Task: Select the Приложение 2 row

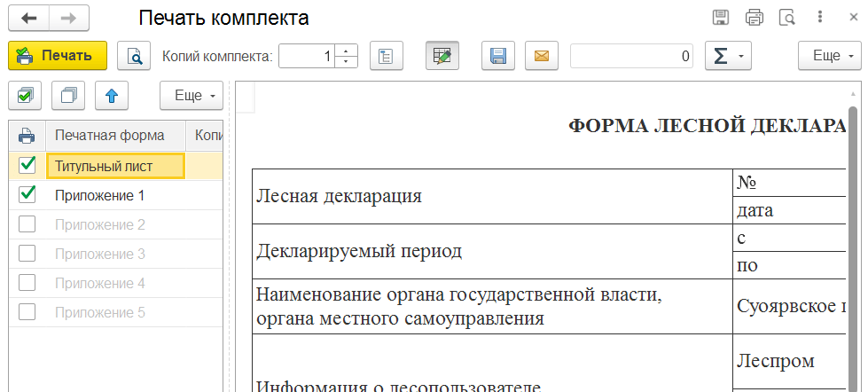Action: (x=115, y=224)
